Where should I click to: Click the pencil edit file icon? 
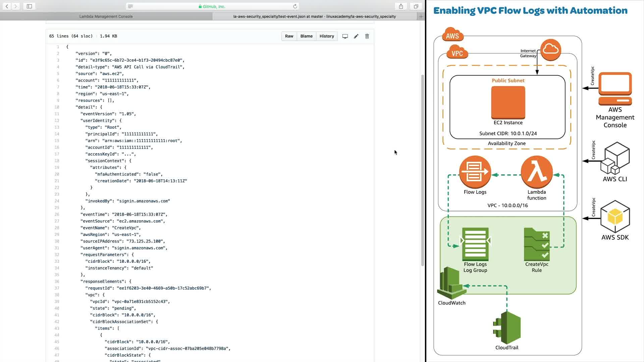356,36
